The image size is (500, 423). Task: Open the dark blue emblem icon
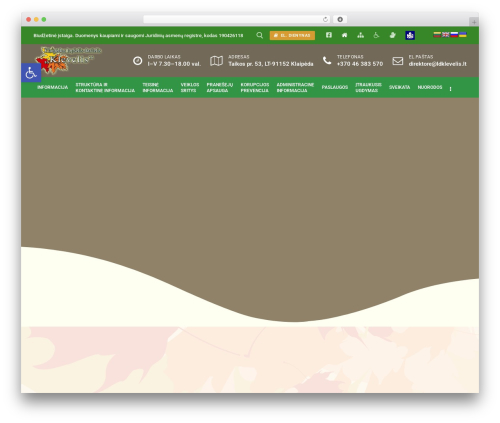coord(410,35)
